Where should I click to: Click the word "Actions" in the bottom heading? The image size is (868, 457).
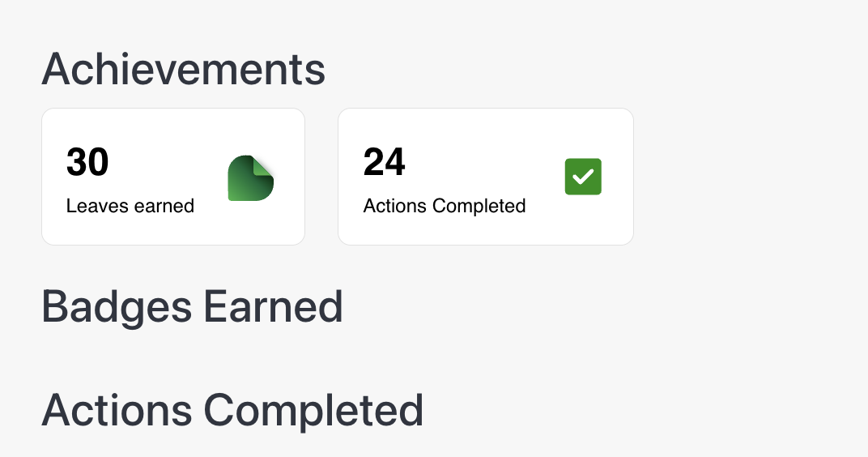(117, 410)
